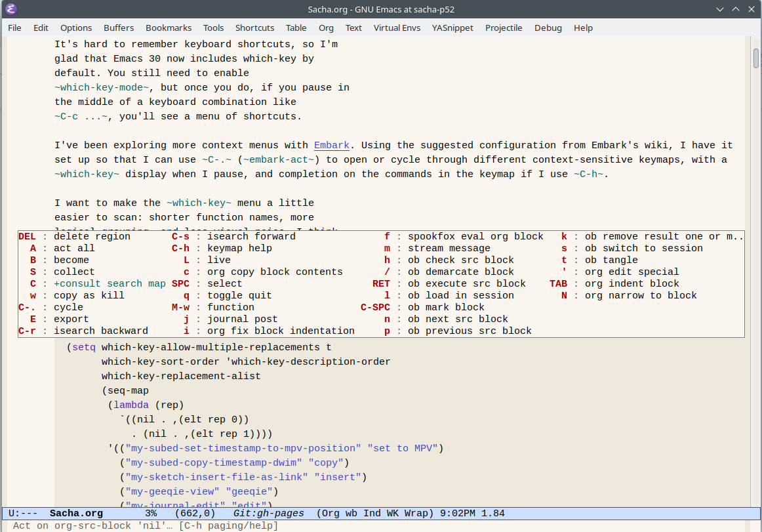The width and height of the screenshot is (762, 532).
Task: Click the 9:02PM time display
Action: [x=457, y=514]
